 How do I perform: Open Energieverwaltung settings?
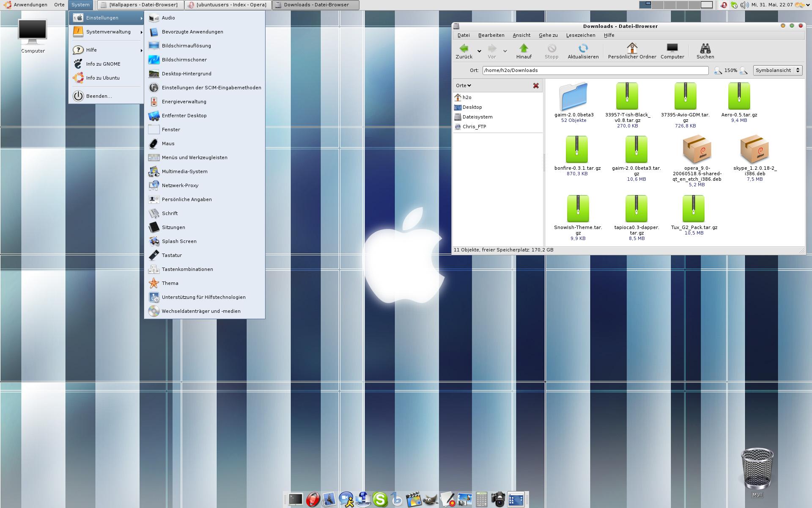point(205,102)
